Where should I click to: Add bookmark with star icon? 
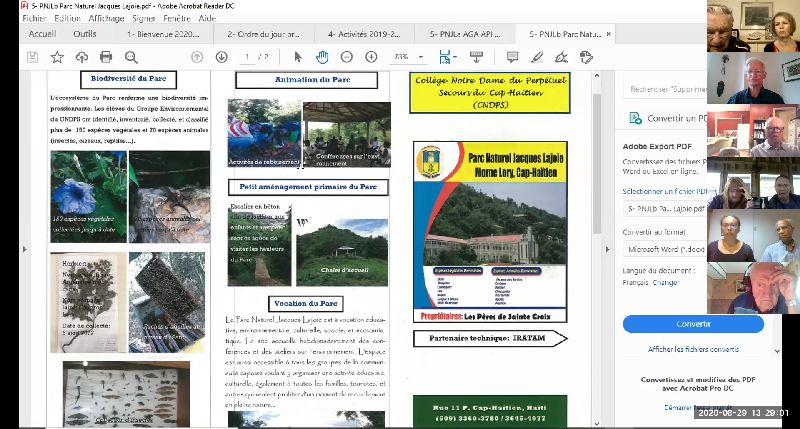[57, 57]
